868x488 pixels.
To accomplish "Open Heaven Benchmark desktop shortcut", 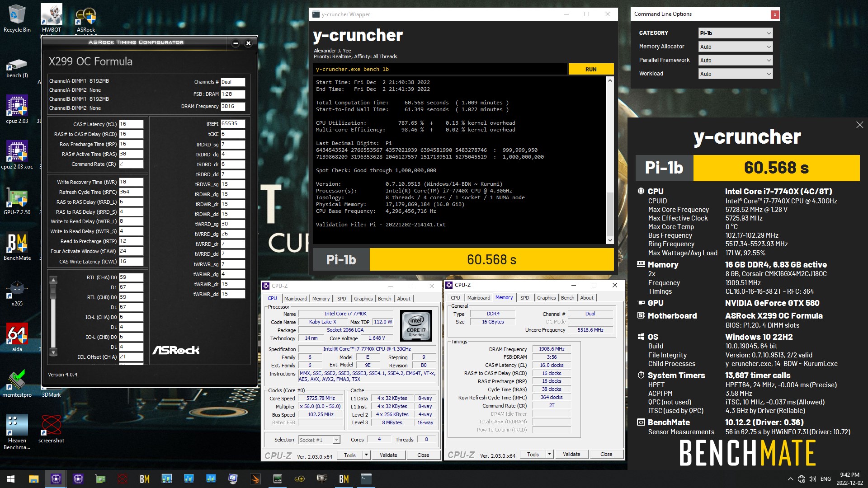I will click(17, 432).
